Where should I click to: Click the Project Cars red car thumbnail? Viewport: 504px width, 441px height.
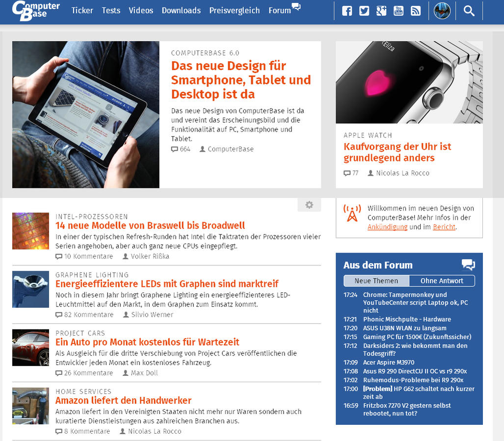pyautogui.click(x=30, y=347)
